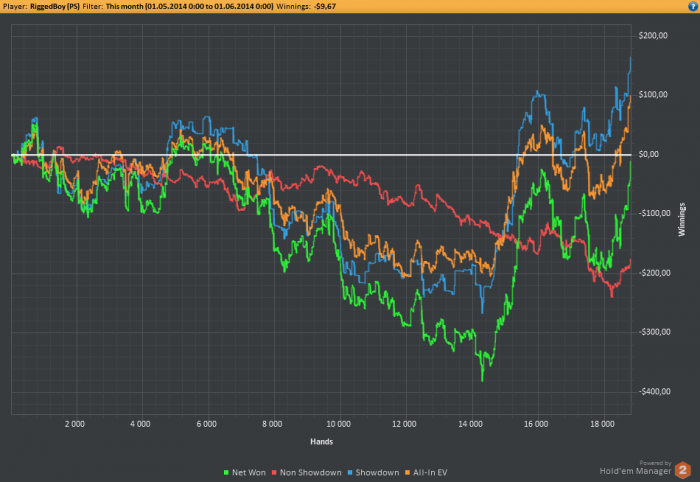
Task: Click the 12 000 hands axis label
Action: point(404,424)
